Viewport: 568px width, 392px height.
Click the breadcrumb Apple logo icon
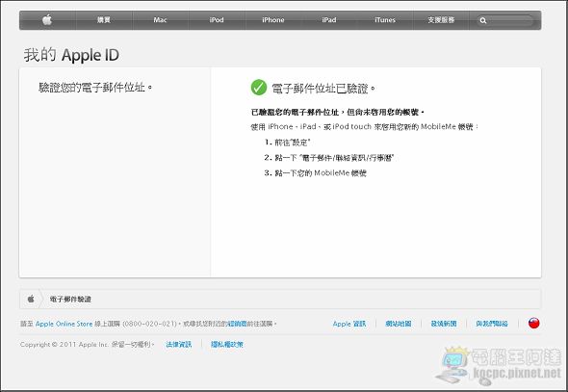point(31,299)
